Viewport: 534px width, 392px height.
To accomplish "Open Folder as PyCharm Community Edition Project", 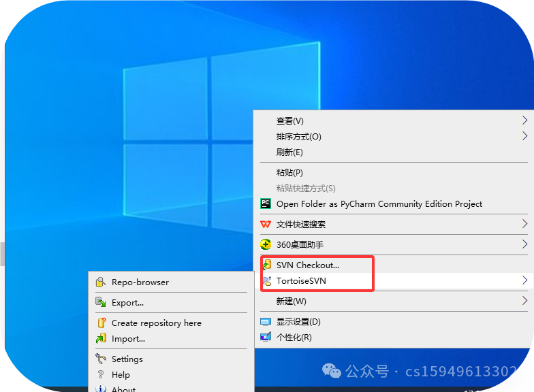I will (x=394, y=204).
